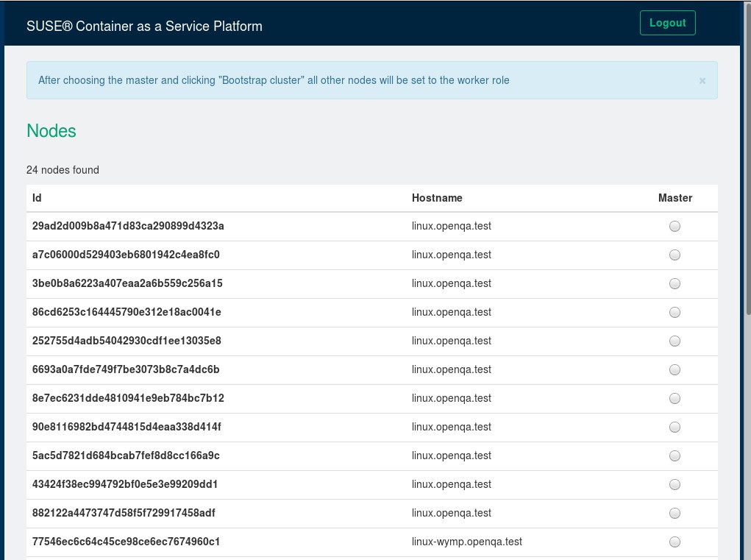This screenshot has width=751, height=560.
Task: Select linux-wymp node 77546ec6c64c as master
Action: [x=675, y=542]
